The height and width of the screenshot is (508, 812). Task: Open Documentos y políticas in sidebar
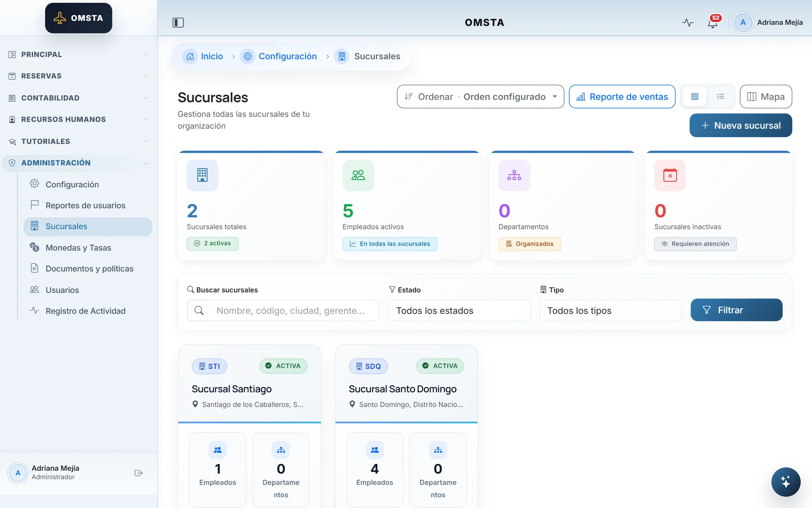pos(88,269)
